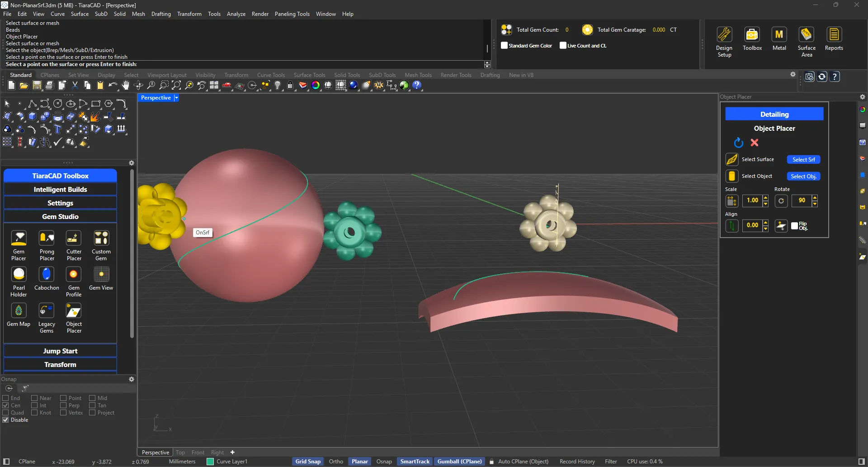Click the Select Obj. button
The width and height of the screenshot is (868, 467).
[803, 176]
